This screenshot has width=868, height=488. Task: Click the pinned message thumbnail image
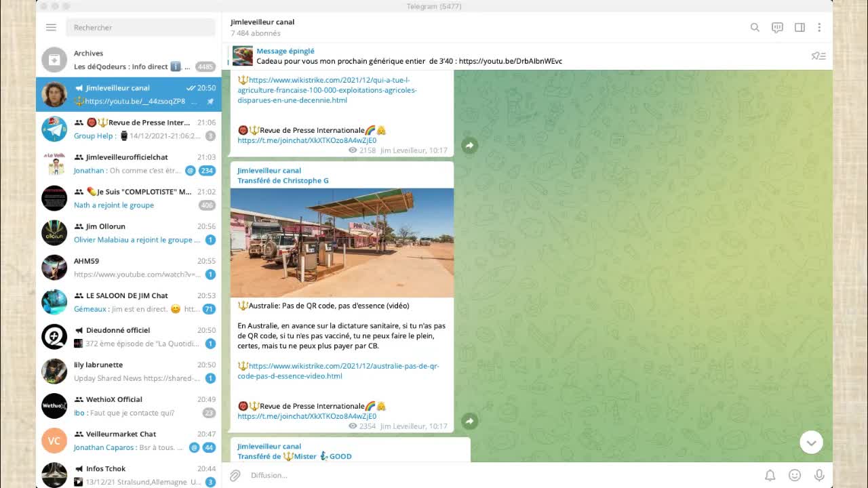point(243,56)
